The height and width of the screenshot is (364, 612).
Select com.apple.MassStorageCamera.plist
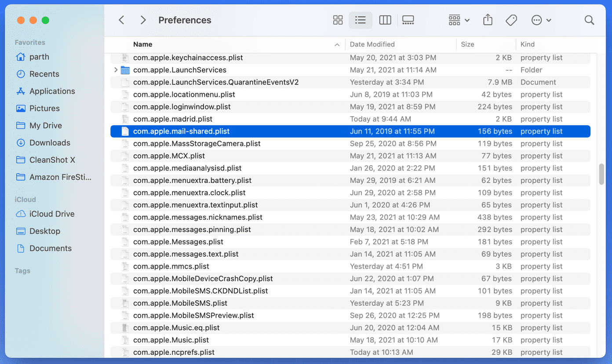point(350,144)
